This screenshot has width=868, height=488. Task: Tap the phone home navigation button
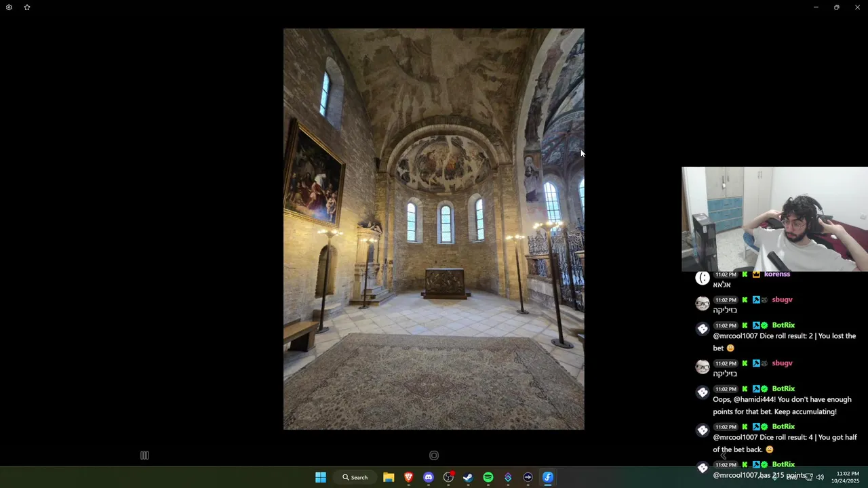434,455
